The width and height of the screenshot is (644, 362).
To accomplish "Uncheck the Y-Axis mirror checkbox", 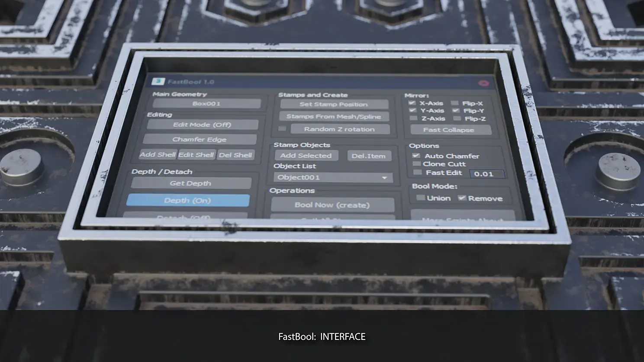I will [x=413, y=110].
